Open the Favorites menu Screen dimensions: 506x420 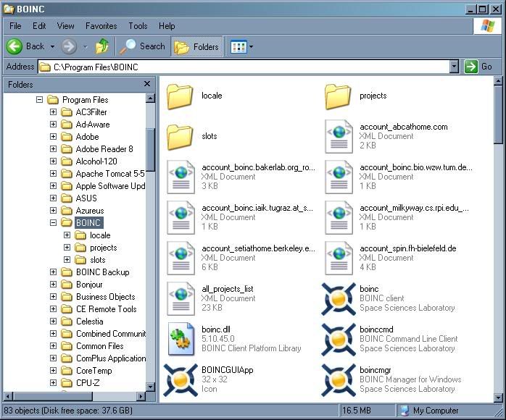[101, 26]
